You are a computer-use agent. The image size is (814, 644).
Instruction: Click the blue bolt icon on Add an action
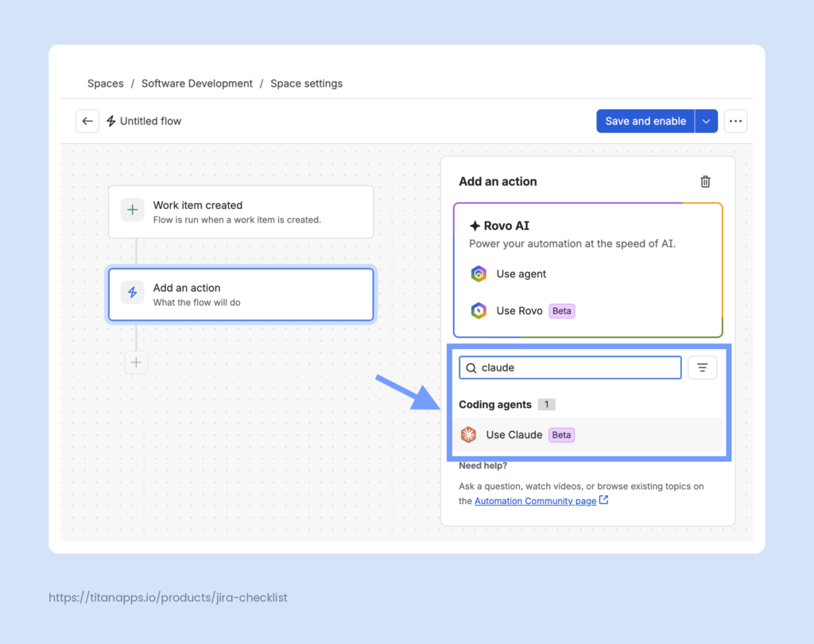(133, 293)
